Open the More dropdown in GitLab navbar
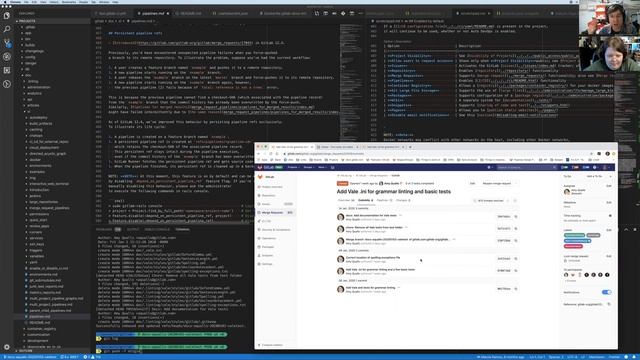The width and height of the screenshot is (640, 360). [x=322, y=167]
